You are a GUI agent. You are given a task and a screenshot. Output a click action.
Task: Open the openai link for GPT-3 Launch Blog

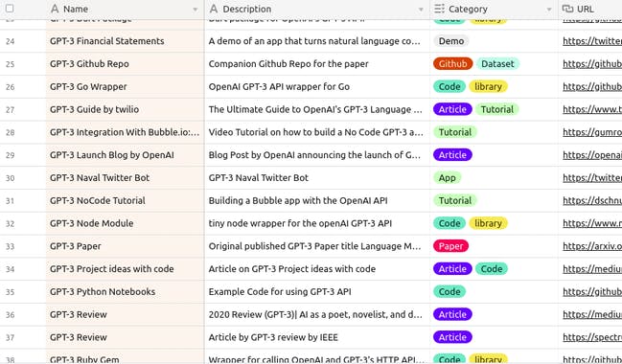[x=592, y=155]
